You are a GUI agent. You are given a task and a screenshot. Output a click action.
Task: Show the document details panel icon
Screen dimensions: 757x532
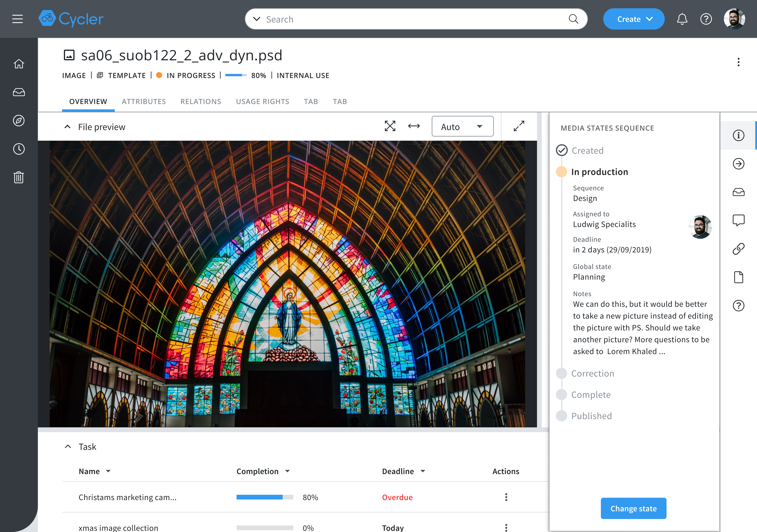(739, 277)
